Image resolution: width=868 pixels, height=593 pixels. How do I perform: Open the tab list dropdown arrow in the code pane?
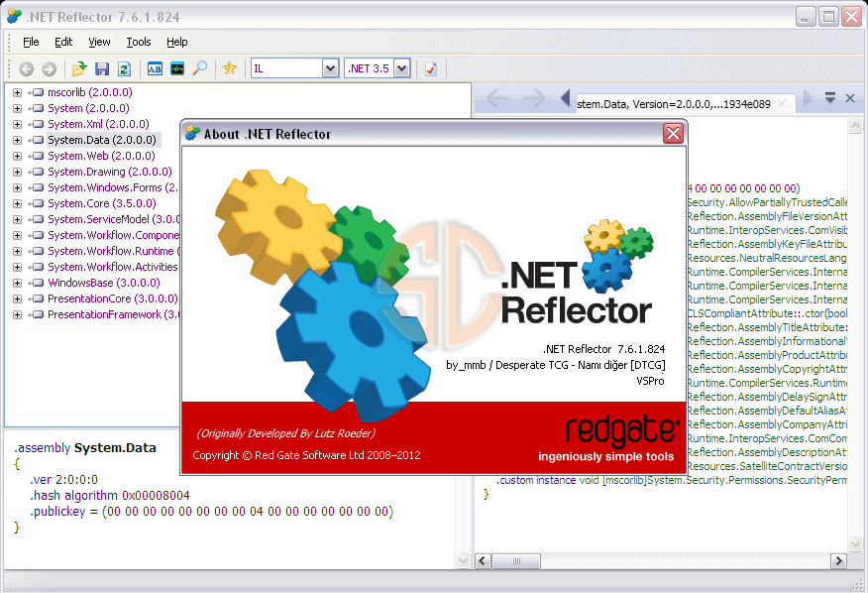point(829,98)
